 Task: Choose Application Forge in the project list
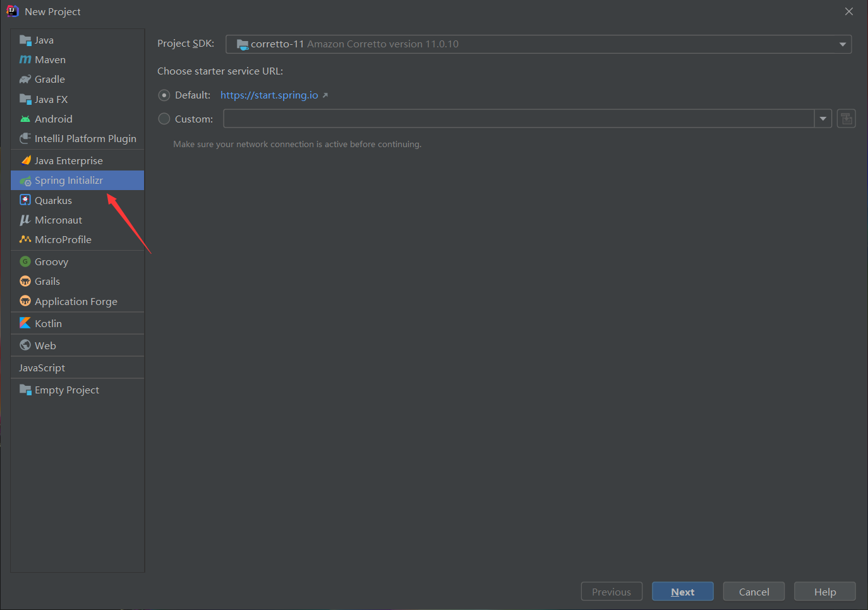[x=77, y=301]
